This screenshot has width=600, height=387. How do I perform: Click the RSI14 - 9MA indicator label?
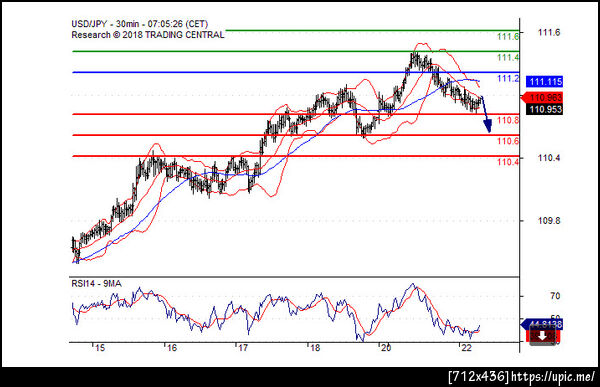96,284
